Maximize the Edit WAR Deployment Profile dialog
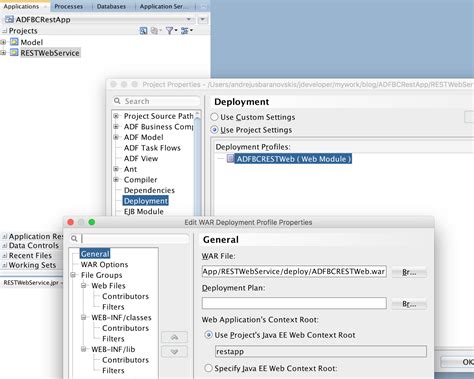474x379 pixels. [92, 222]
